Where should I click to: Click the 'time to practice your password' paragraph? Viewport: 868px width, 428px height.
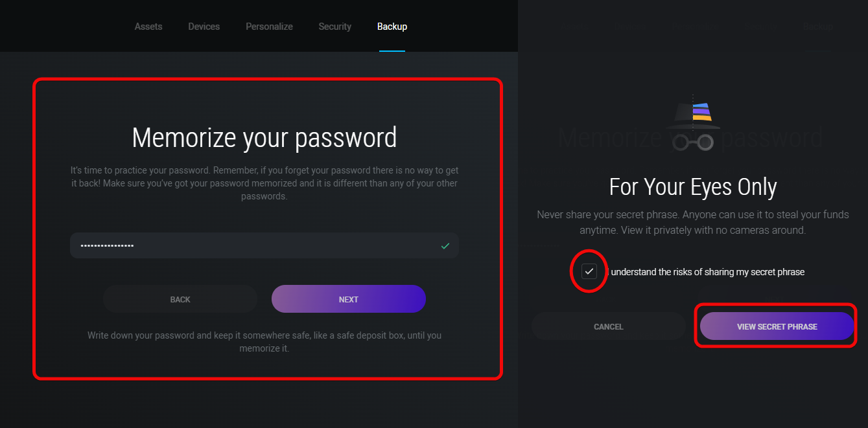point(264,183)
